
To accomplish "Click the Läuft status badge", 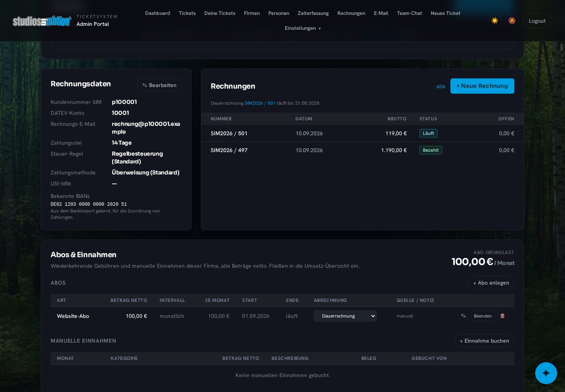I will pos(428,133).
